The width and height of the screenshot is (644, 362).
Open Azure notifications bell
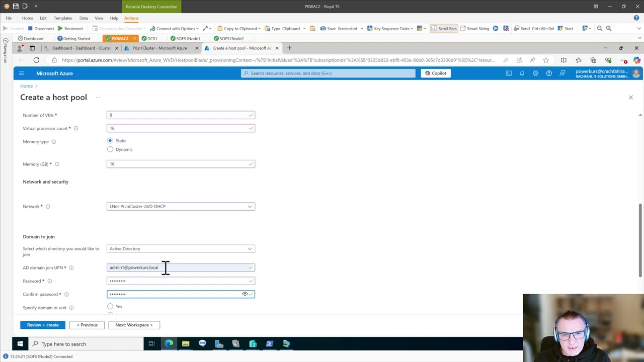(x=522, y=73)
